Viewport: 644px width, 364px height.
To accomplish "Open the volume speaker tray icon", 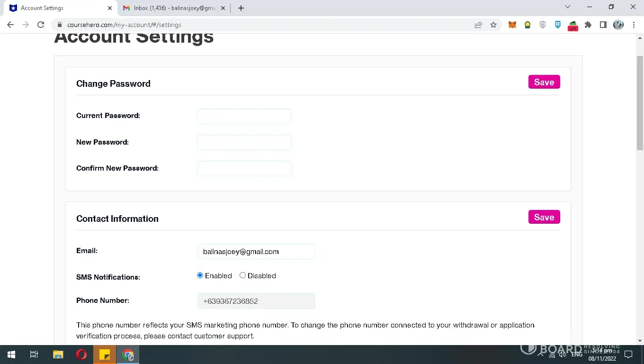I will (x=563, y=355).
